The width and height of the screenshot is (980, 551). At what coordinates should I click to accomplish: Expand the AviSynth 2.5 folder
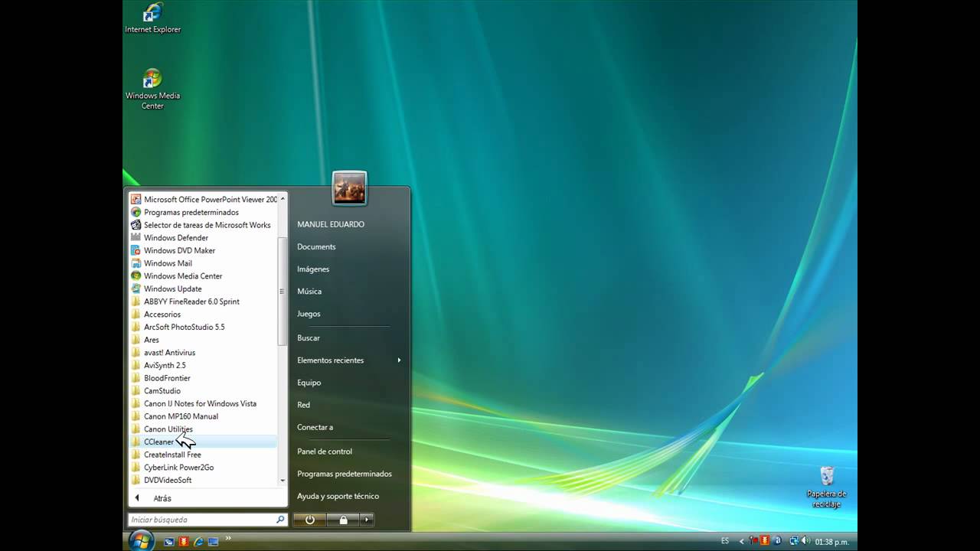(203, 365)
